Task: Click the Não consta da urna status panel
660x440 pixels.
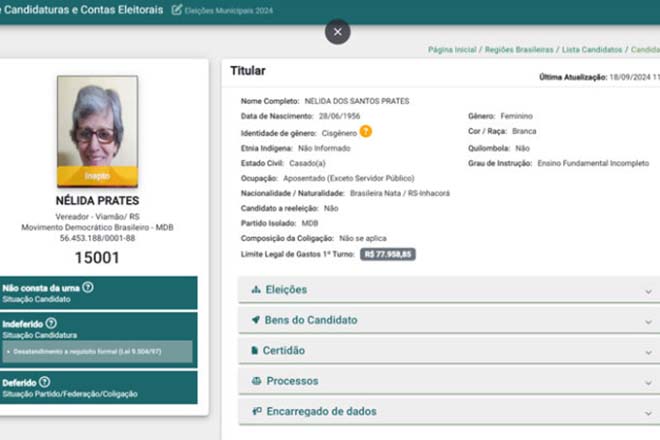Action: 98,293
